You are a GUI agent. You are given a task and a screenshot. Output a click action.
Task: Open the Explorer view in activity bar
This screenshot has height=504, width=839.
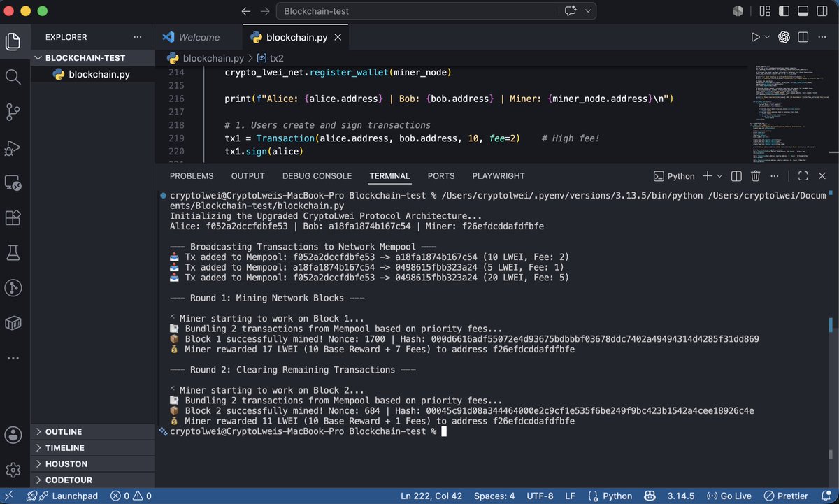coord(13,41)
